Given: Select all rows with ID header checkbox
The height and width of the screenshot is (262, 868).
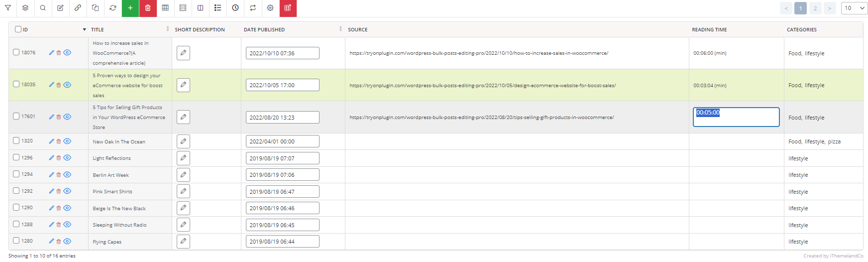Looking at the screenshot, I should (18, 29).
